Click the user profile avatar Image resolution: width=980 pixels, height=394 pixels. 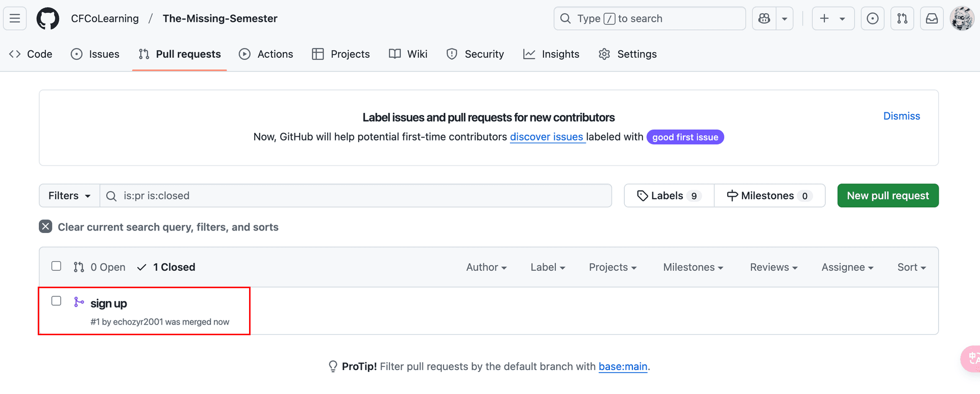pos(962,18)
